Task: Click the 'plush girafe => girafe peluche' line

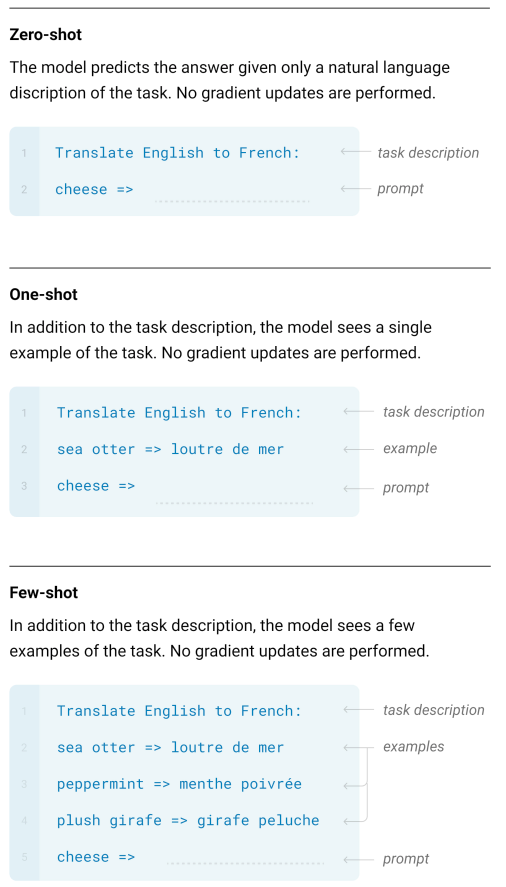Action: point(188,821)
